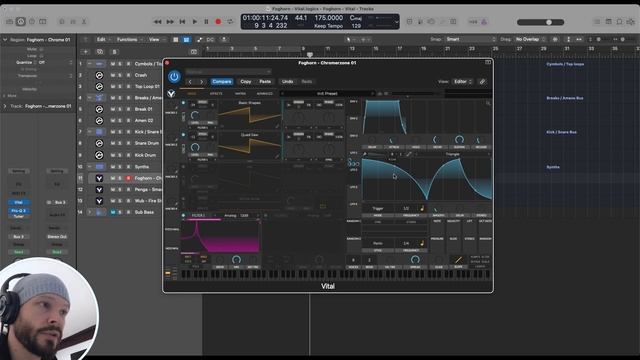Bypass Vital with the blue power button

[174, 77]
